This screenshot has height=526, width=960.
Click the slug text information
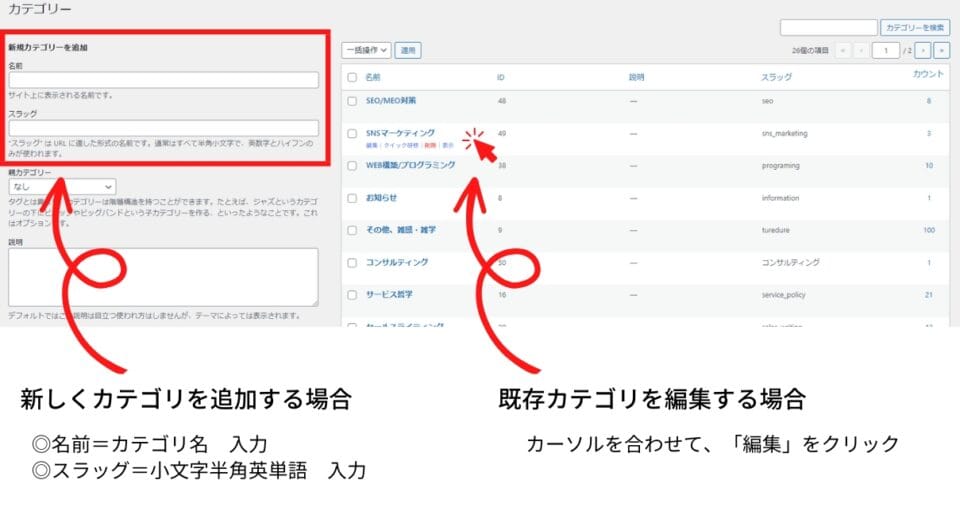pyautogui.click(x=781, y=198)
